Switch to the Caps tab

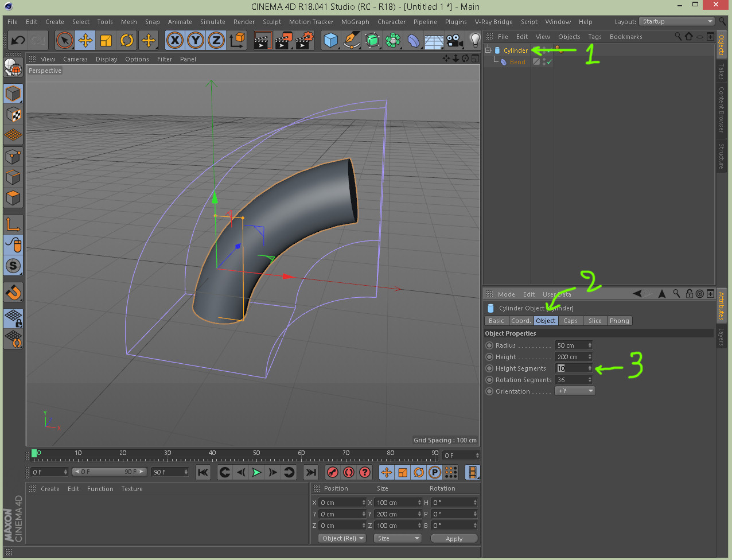570,321
